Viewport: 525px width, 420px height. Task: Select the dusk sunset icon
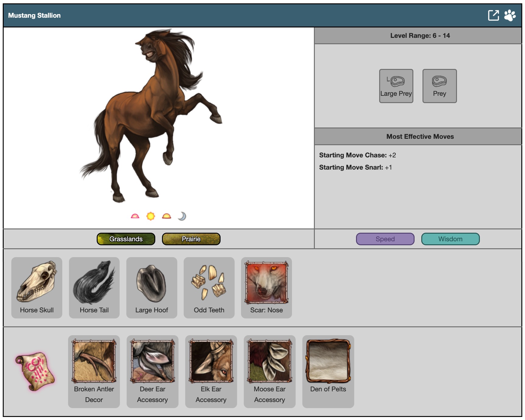[167, 216]
